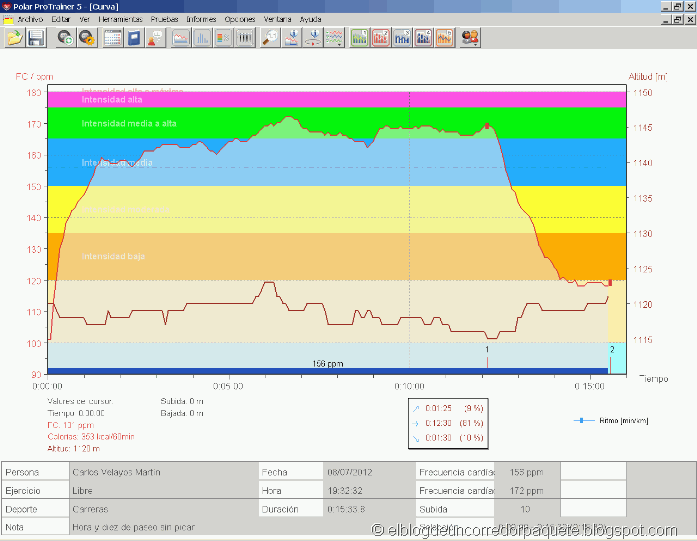Open the Opciones menu

(x=240, y=19)
